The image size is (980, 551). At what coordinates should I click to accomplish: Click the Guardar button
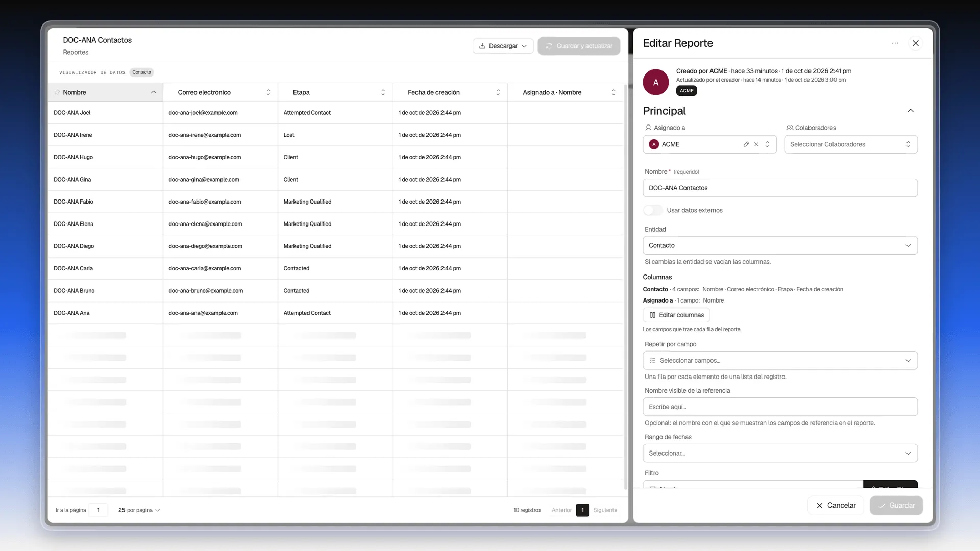point(896,505)
